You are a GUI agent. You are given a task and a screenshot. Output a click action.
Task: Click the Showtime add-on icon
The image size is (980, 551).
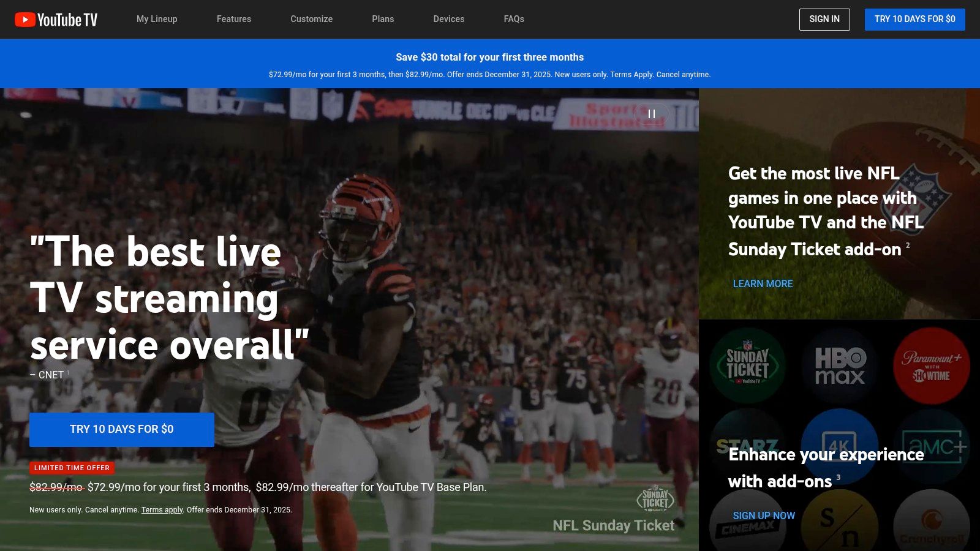pos(840,523)
